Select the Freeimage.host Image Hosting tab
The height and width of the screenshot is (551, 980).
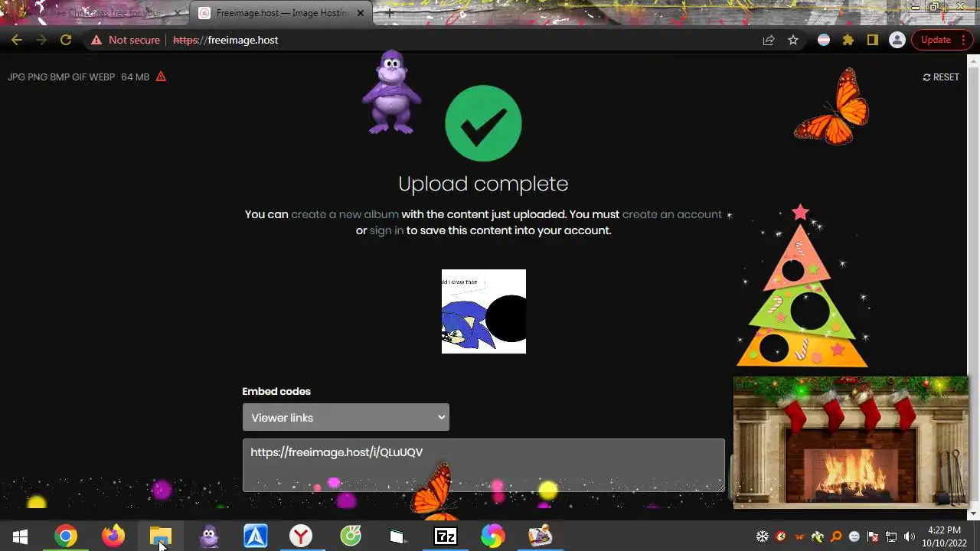[x=279, y=13]
